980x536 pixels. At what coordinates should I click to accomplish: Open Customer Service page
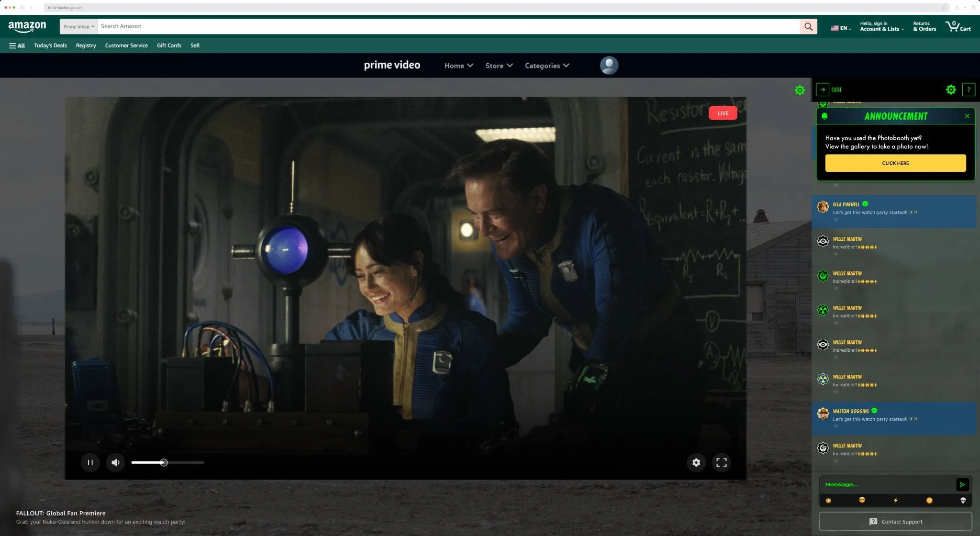coord(126,45)
